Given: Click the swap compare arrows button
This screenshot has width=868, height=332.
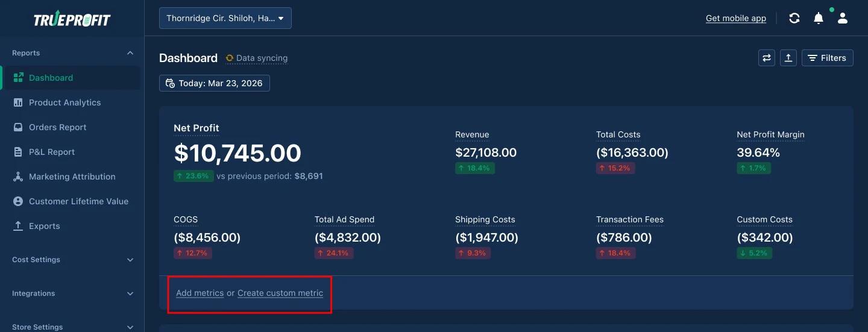Looking at the screenshot, I should (767, 58).
